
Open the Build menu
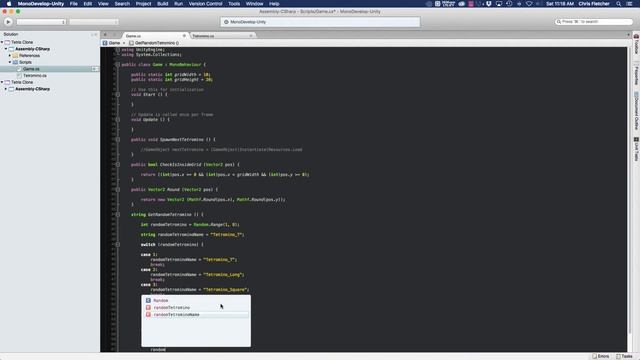(162, 4)
